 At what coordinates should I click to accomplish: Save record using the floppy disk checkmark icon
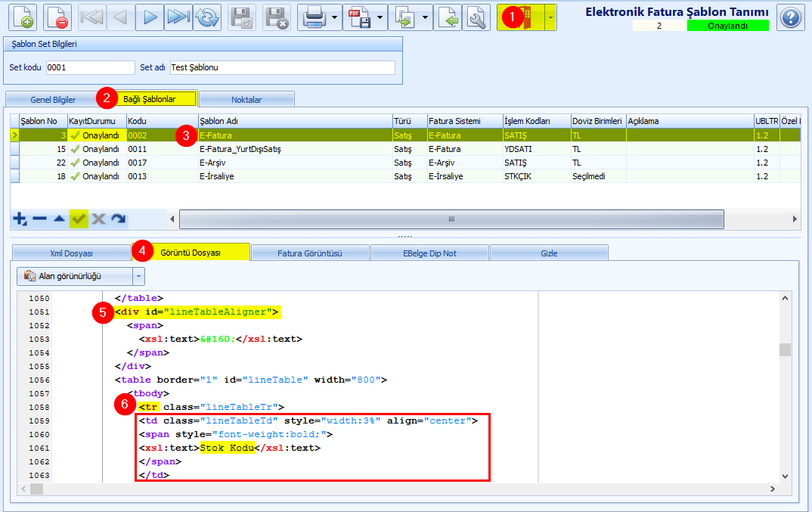(241, 17)
